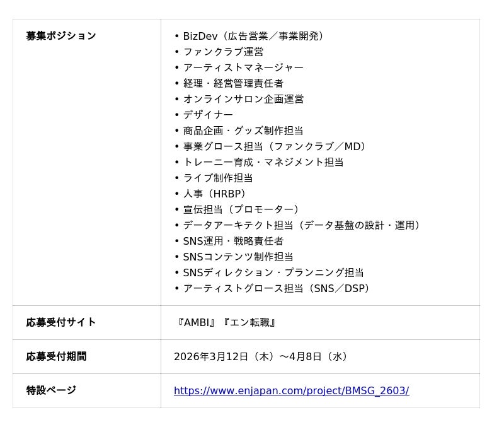Screen dimensions: 504x427
Task: Select the オンラインサロン企画運営 entry
Action: click(243, 99)
